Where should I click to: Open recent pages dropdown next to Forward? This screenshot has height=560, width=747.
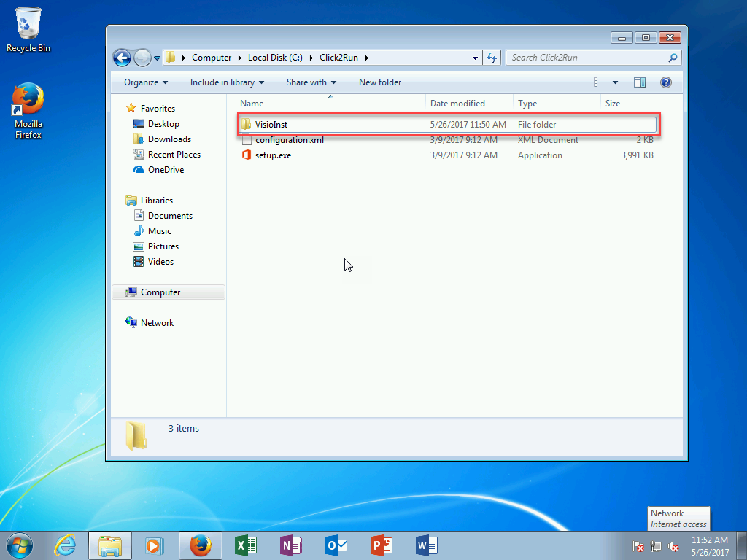[158, 58]
